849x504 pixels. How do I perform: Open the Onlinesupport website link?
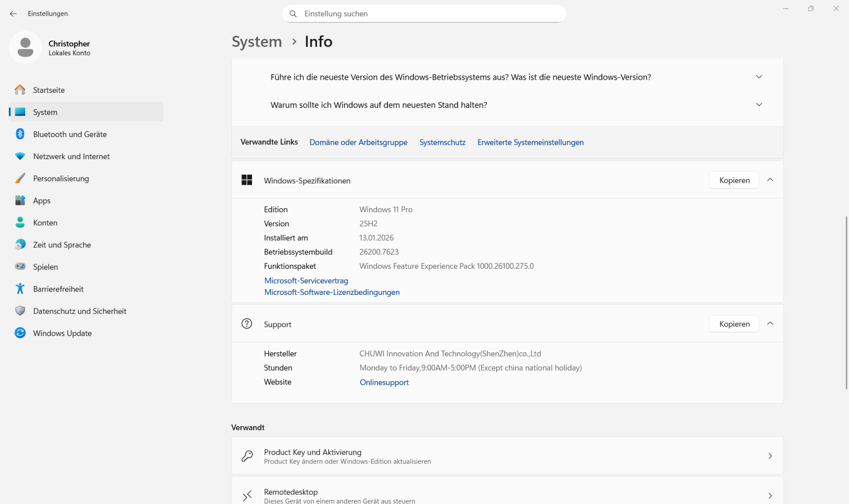coord(384,382)
